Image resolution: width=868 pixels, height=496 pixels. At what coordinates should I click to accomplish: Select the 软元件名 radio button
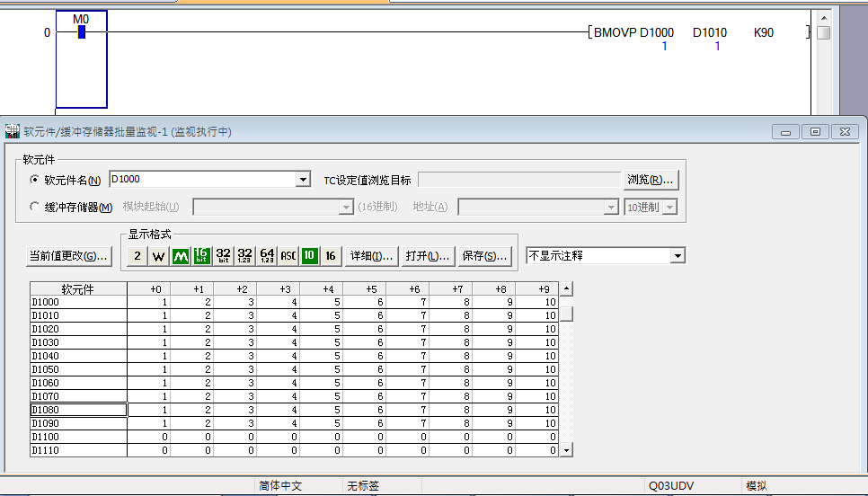coord(36,180)
